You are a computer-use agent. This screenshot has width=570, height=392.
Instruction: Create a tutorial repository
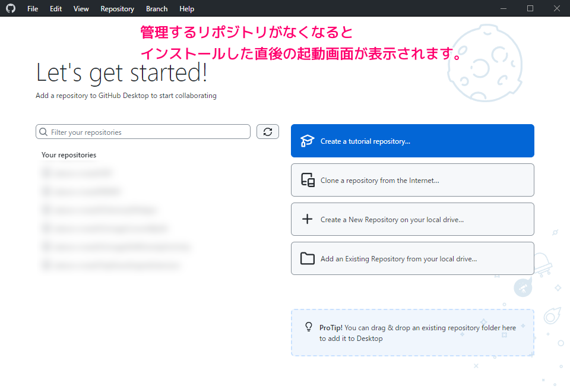click(x=412, y=141)
